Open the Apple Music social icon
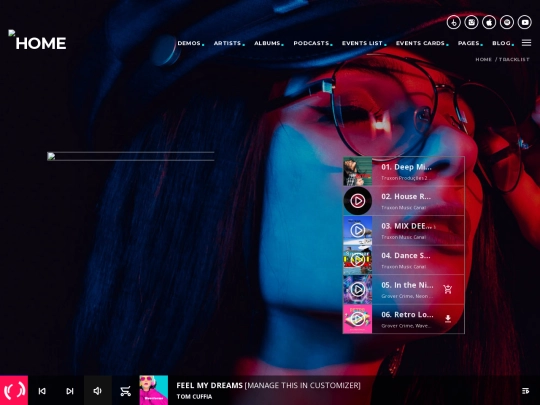Viewport: 540px width, 405px height. click(489, 22)
